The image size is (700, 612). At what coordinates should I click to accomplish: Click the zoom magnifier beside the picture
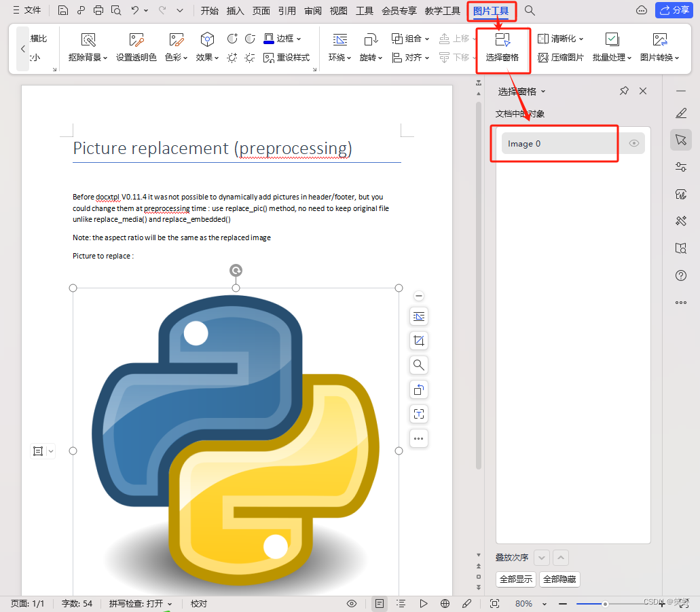coord(419,365)
